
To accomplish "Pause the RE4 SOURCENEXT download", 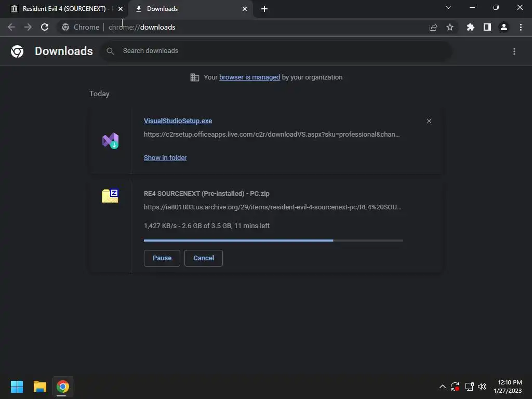I will pyautogui.click(x=162, y=258).
